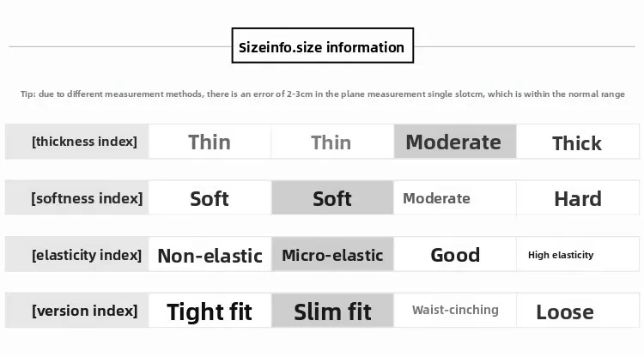Image resolution: width=644 pixels, height=357 pixels.
Task: Select the High elasticity option
Action: [561, 255]
